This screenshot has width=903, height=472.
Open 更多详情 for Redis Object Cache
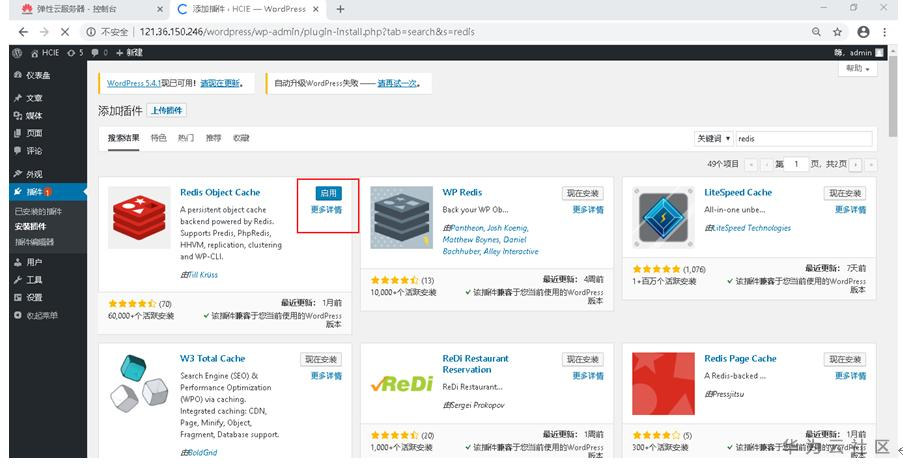point(327,210)
